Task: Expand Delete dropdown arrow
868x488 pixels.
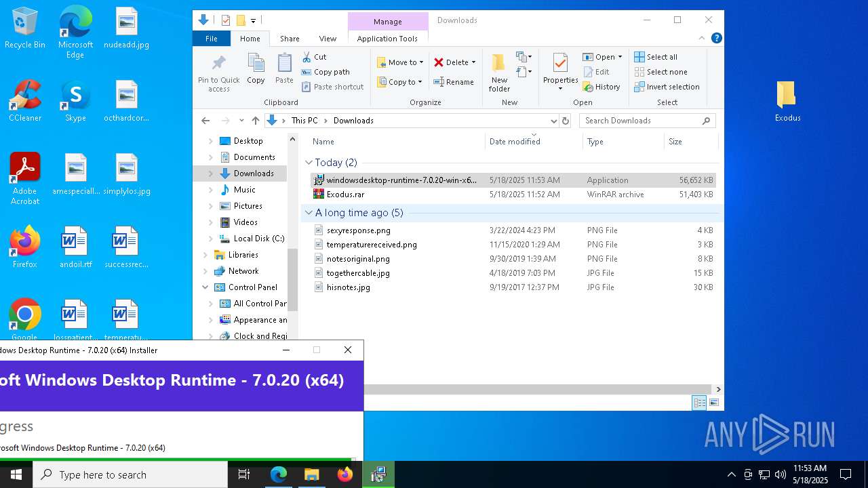Action: (x=473, y=62)
